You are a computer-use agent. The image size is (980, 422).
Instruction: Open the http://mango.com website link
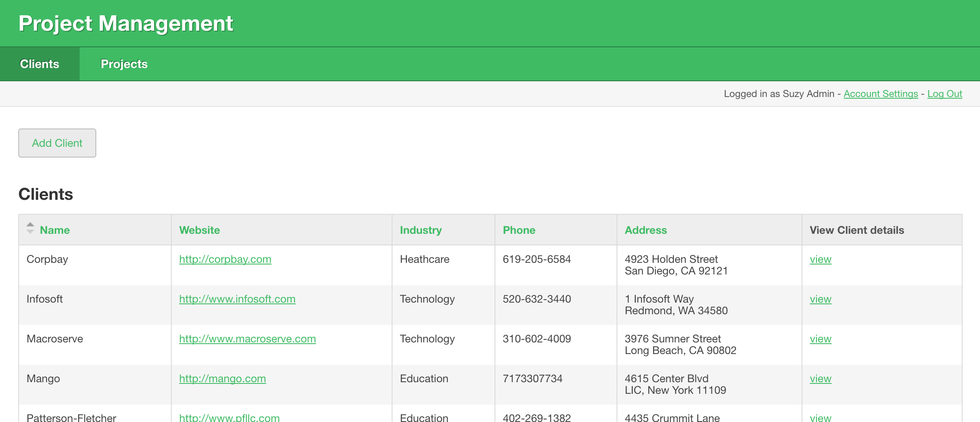tap(222, 379)
